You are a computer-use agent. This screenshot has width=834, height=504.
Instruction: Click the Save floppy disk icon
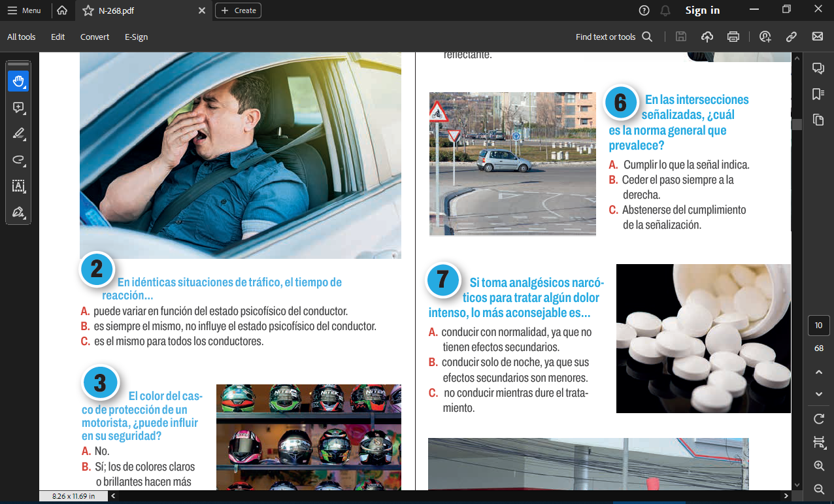point(681,37)
